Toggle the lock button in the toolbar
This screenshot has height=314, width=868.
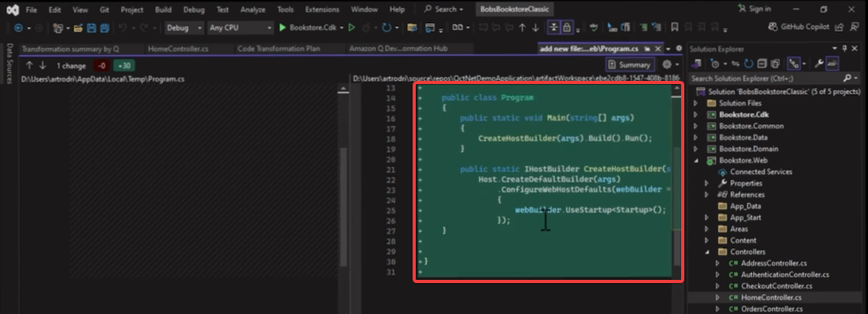[566, 28]
